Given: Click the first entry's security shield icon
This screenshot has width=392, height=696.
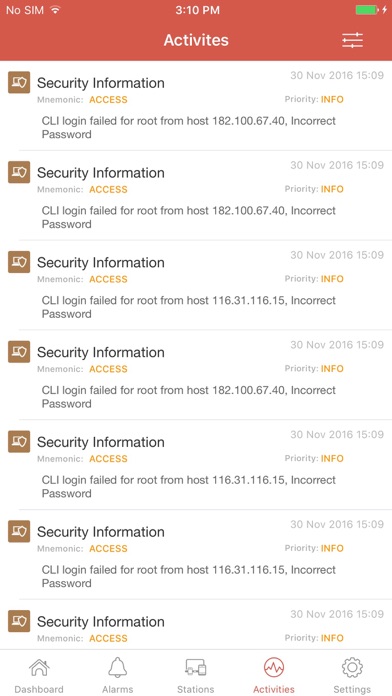Looking at the screenshot, I should click(x=19, y=82).
